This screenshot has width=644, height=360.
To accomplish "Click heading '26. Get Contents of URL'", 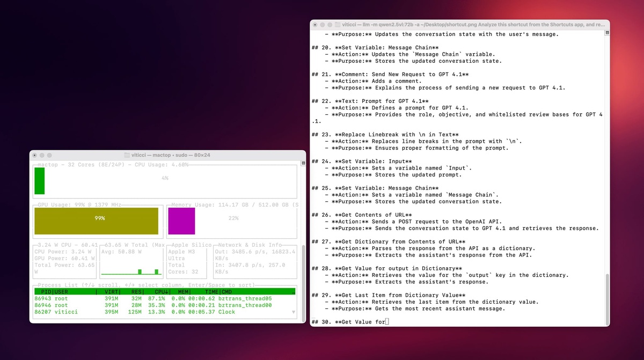I will point(362,215).
